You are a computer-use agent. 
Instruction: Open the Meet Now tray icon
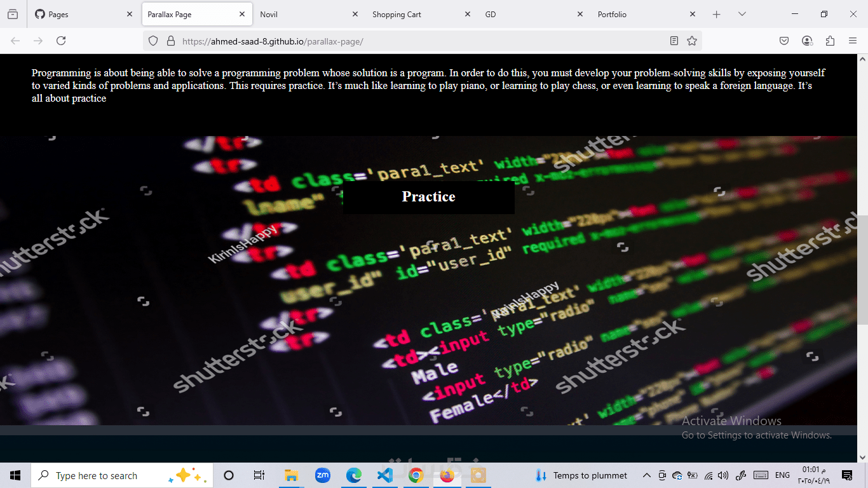tap(662, 475)
